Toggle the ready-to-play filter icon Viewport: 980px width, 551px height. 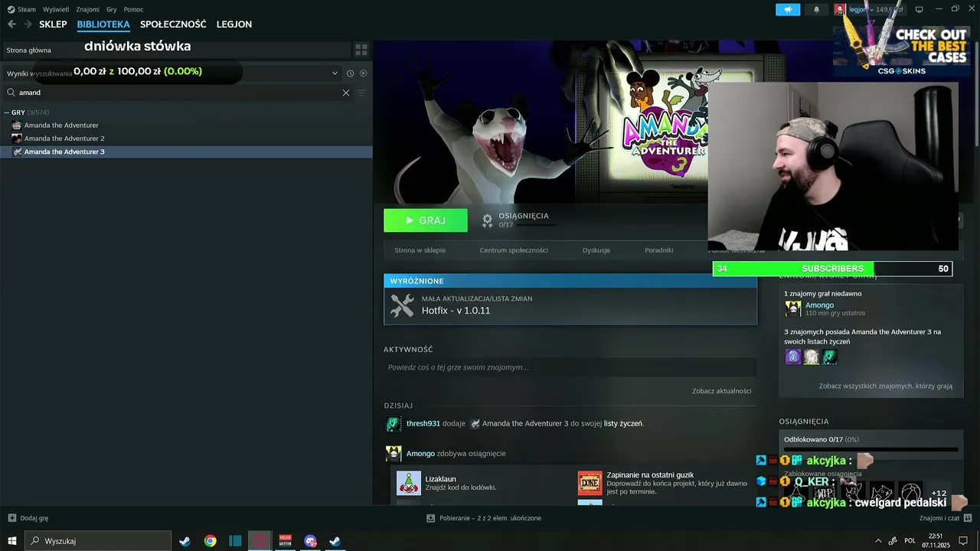point(364,73)
